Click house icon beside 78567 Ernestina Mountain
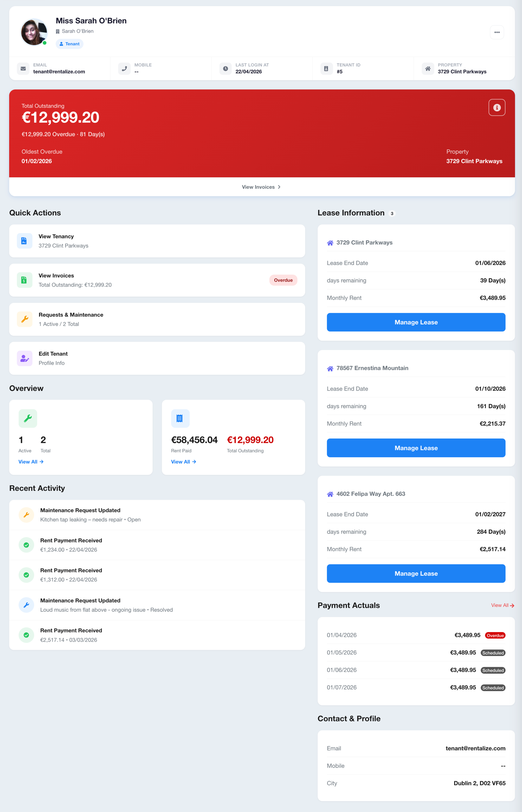 330,368
